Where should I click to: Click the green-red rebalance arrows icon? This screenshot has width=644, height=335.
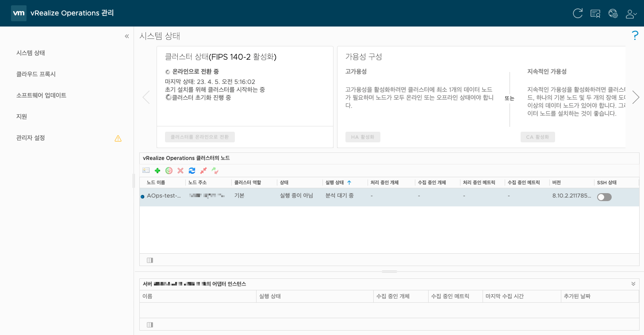click(215, 170)
